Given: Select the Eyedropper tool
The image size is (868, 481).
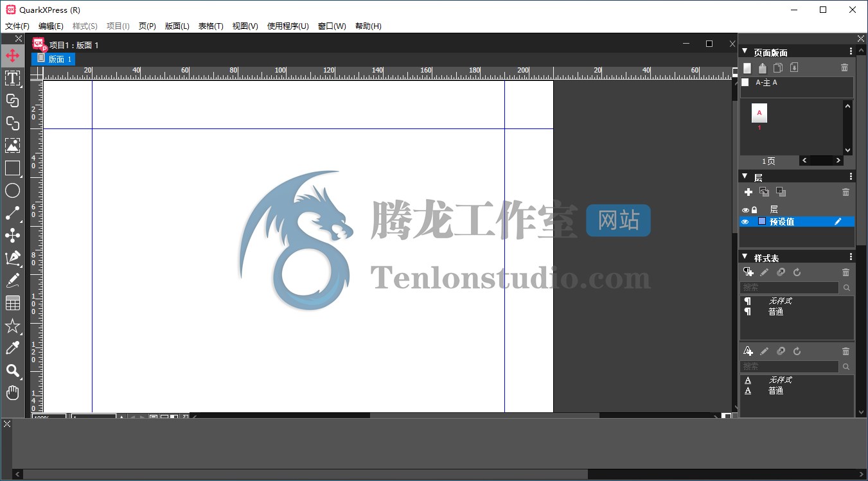Looking at the screenshot, I should (x=12, y=348).
